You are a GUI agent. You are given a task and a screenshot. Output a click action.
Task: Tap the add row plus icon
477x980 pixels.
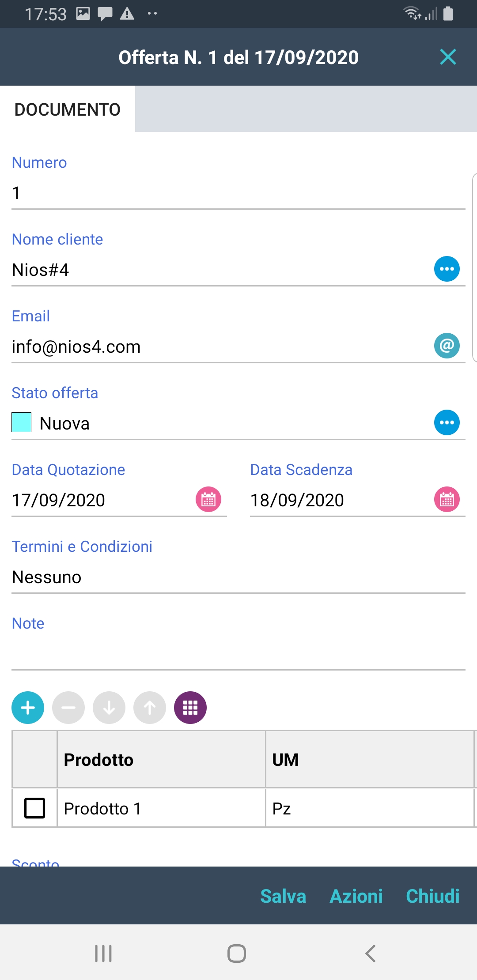[x=28, y=708]
